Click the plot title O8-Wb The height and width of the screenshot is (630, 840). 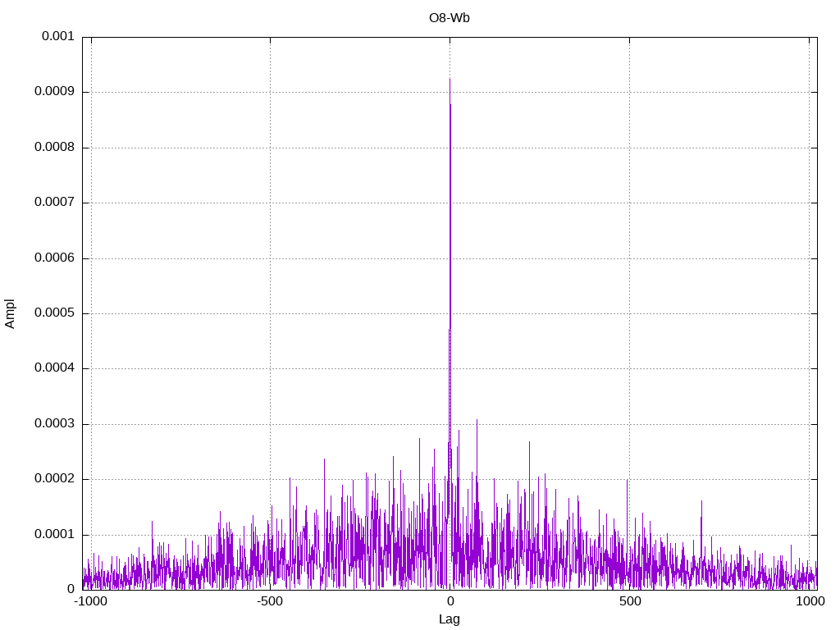pyautogui.click(x=450, y=18)
